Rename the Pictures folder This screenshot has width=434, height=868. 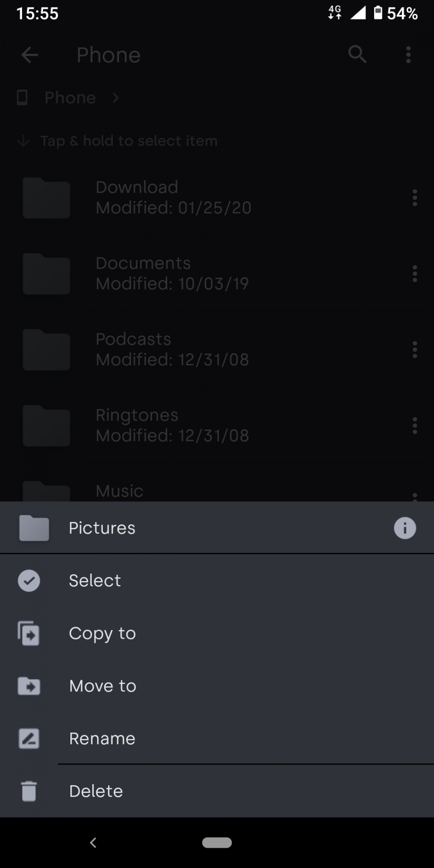[x=102, y=739]
